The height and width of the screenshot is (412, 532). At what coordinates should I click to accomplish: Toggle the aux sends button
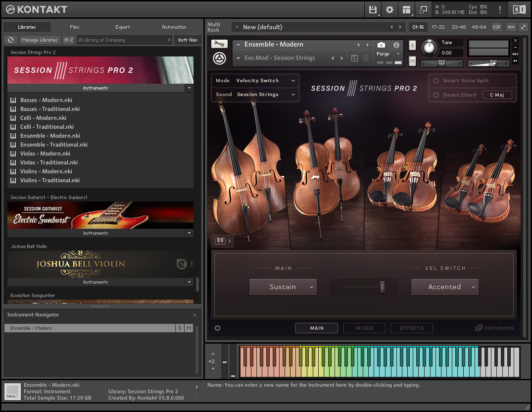coord(511,27)
